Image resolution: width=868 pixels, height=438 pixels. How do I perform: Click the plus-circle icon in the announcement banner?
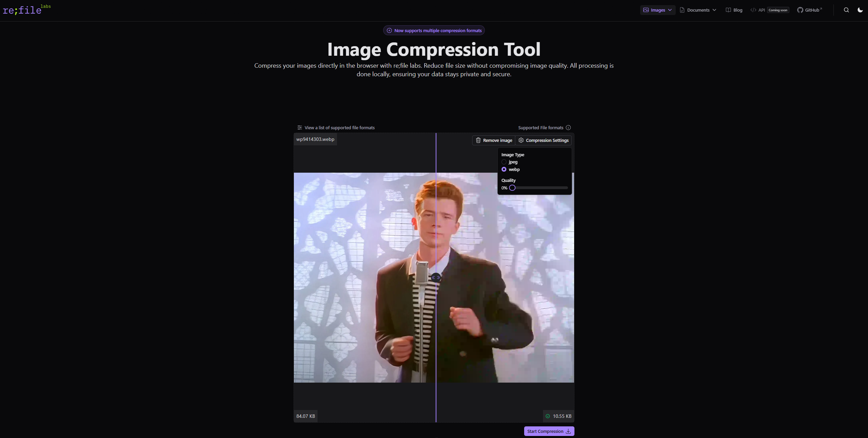389,30
